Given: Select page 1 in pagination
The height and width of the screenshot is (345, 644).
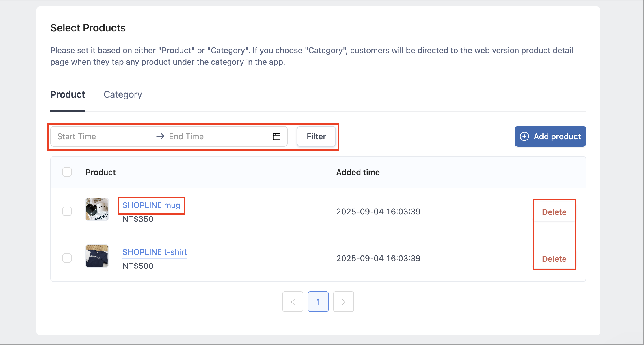Looking at the screenshot, I should coord(318,302).
